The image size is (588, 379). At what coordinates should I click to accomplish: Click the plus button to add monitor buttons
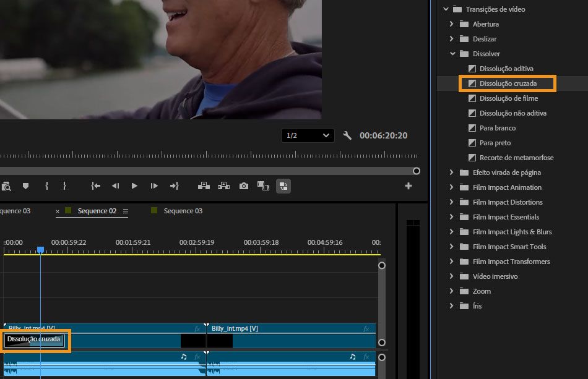pyautogui.click(x=409, y=185)
